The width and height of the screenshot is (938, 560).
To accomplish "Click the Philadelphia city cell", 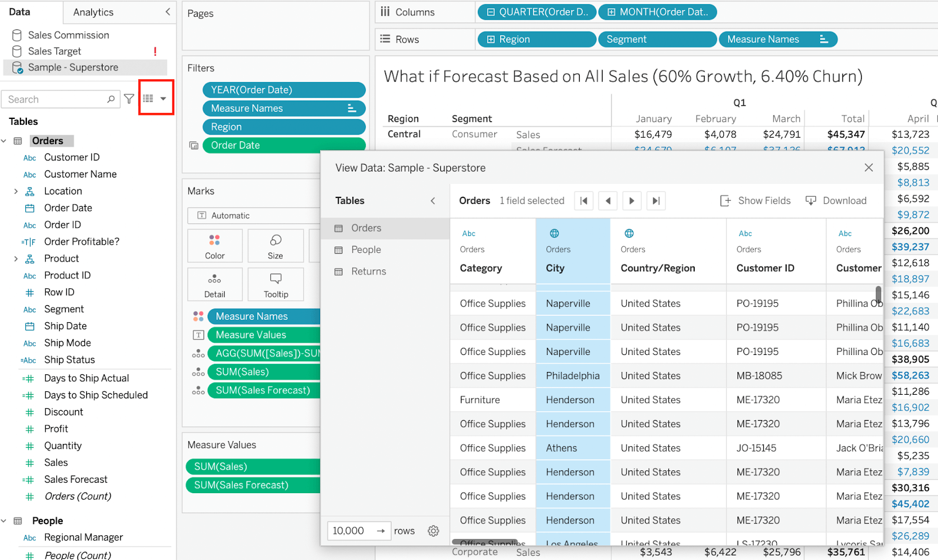I will tap(573, 376).
